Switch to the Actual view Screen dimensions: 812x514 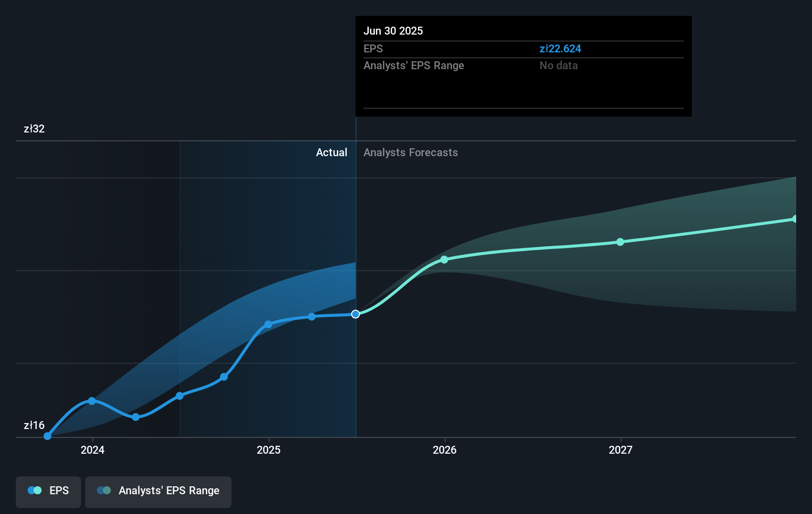click(x=331, y=152)
